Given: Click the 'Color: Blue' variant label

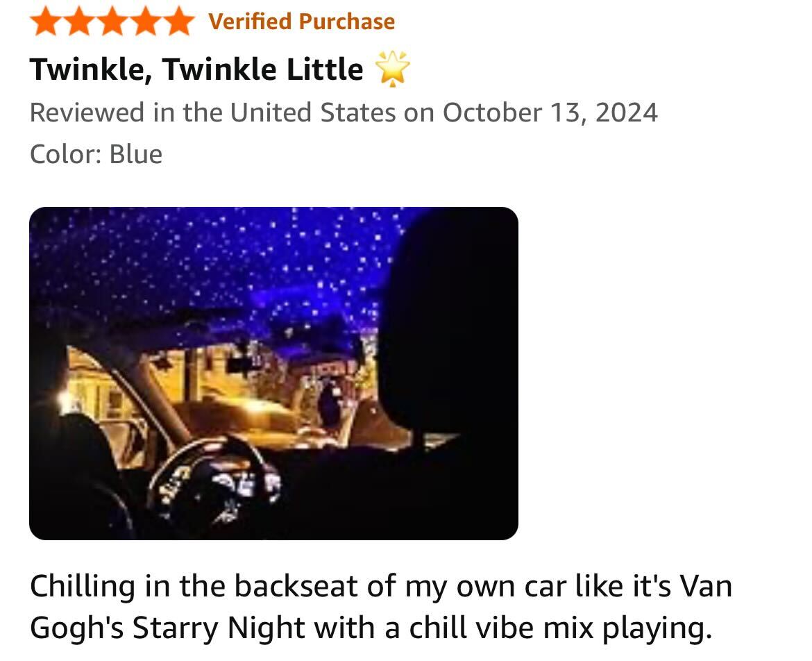Looking at the screenshot, I should point(96,153).
